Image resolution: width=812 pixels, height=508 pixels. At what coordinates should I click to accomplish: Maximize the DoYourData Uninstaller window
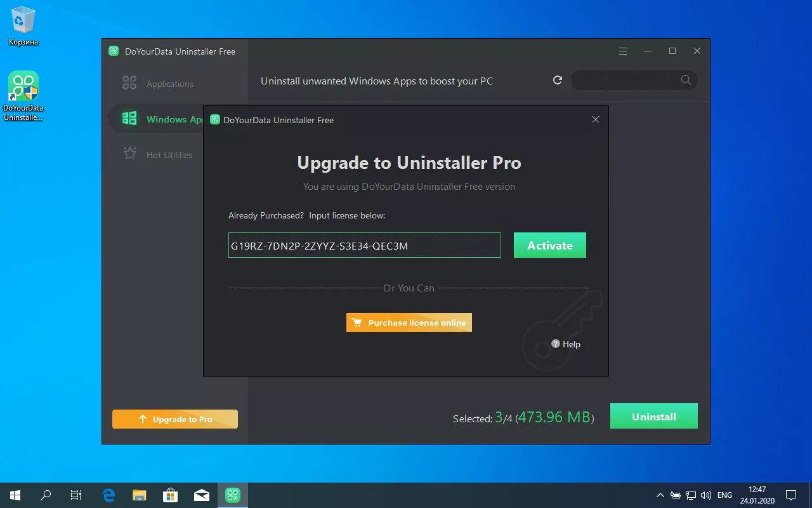(x=672, y=51)
